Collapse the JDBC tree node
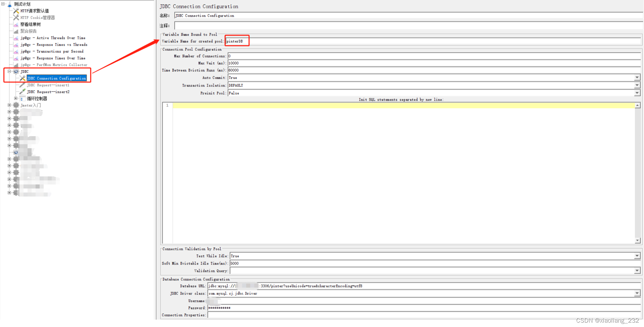This screenshot has width=644, height=327. coord(9,71)
